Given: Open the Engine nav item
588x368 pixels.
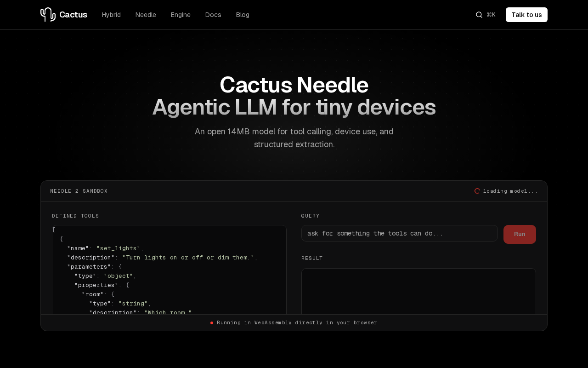Looking at the screenshot, I should click(181, 15).
